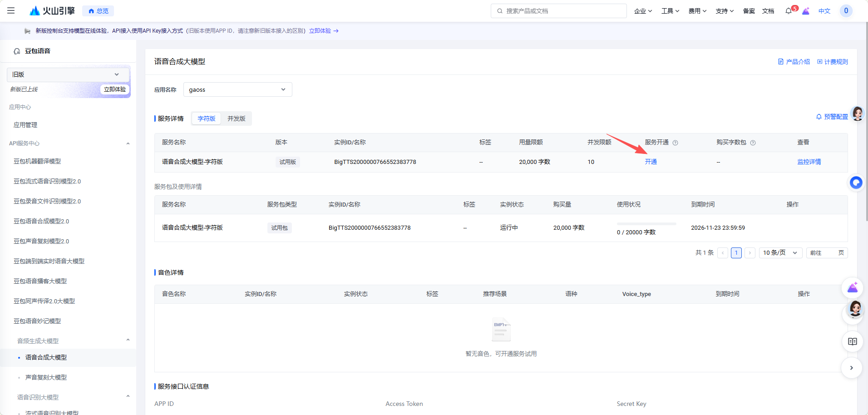Screen dimensions: 868x415
Task: Expand the 支持 menu in the top bar
Action: [x=725, y=11]
